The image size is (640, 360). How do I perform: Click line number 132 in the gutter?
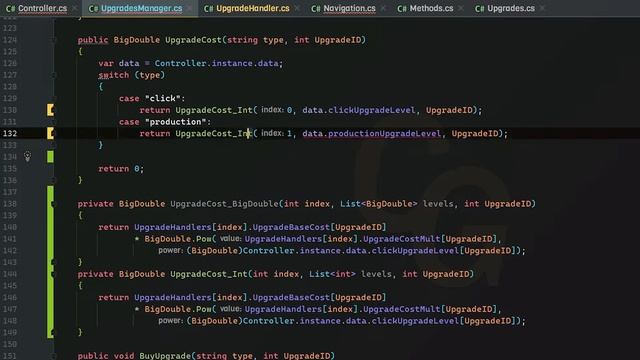point(10,133)
